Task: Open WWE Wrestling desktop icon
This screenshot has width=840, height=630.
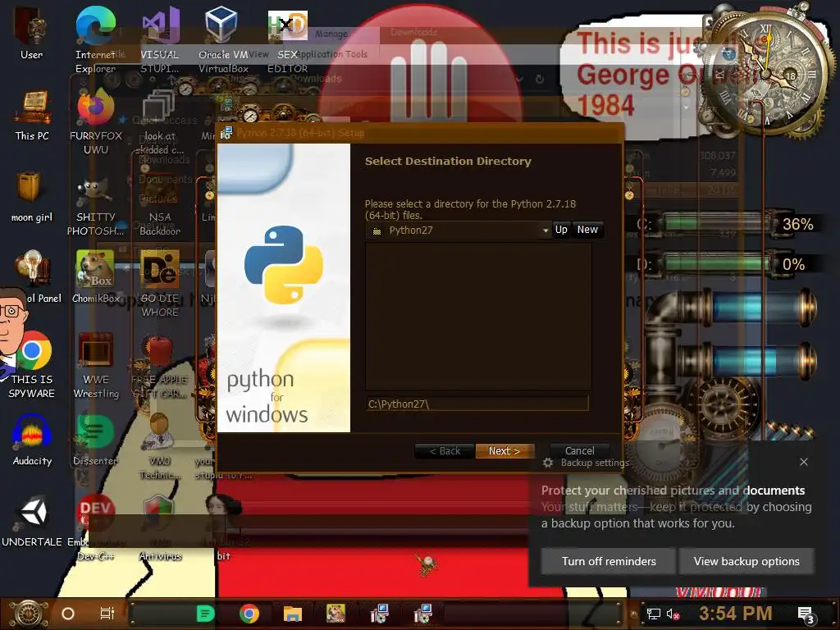Action: click(x=95, y=365)
